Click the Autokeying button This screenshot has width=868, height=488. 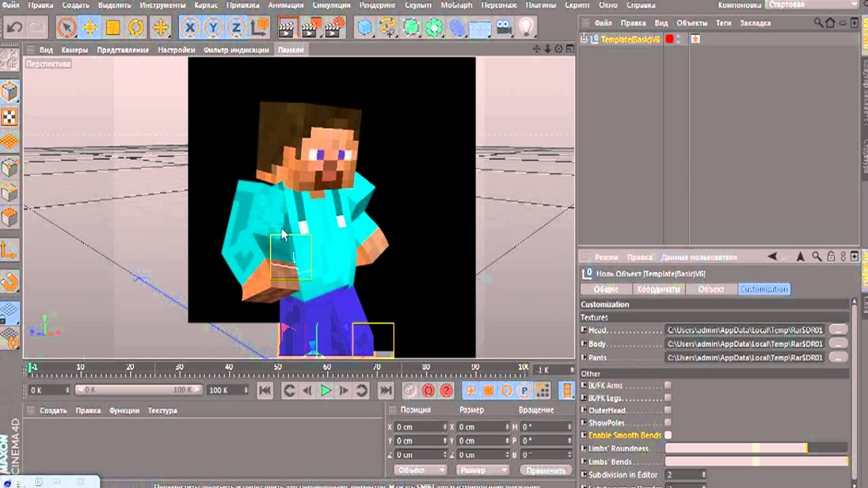pyautogui.click(x=428, y=390)
